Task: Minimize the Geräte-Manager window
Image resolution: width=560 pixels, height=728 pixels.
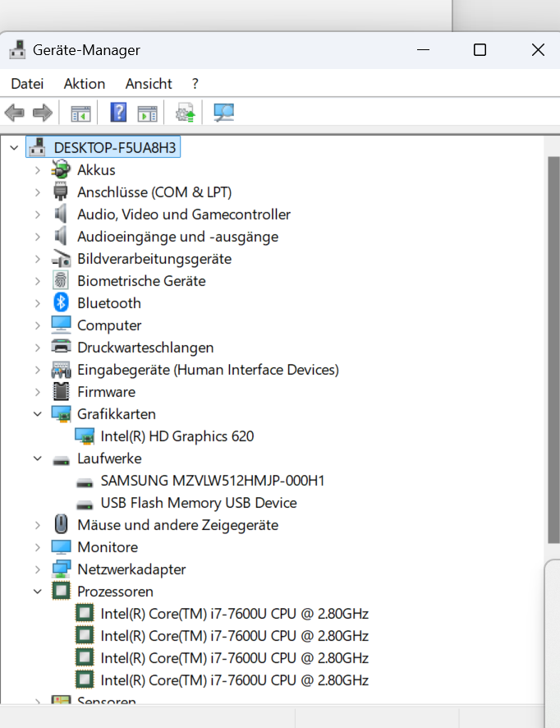Action: pos(423,49)
